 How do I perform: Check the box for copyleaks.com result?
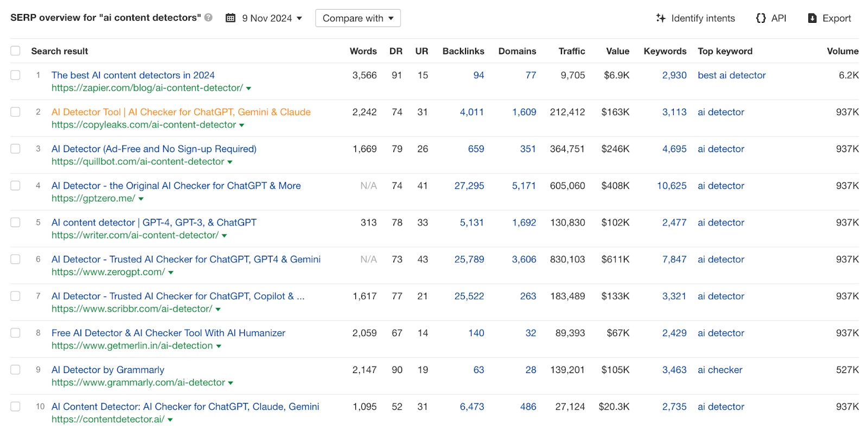click(x=15, y=112)
